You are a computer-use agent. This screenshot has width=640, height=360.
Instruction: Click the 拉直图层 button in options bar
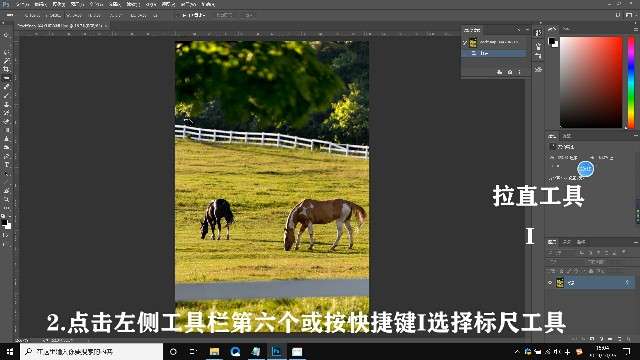(193, 15)
